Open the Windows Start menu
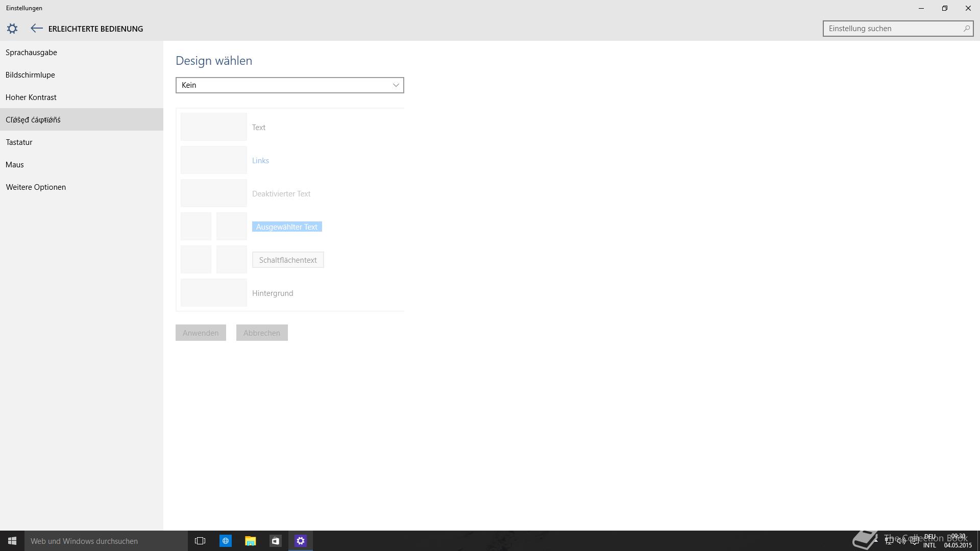Screen dimensions: 980x551 tap(12, 541)
